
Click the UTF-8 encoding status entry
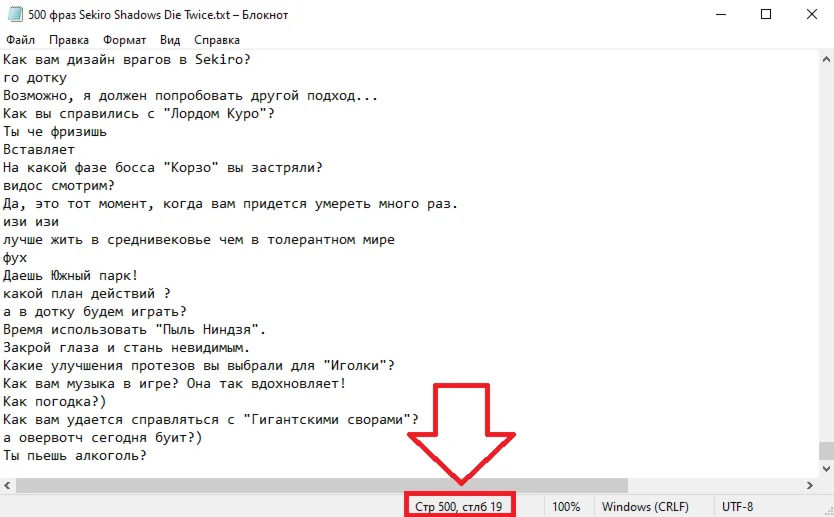pos(737,506)
